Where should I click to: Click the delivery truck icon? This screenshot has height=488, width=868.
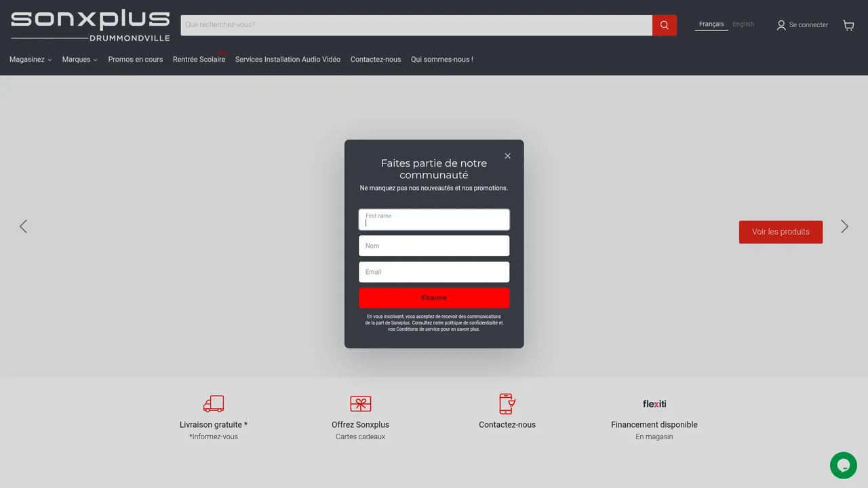point(214,404)
